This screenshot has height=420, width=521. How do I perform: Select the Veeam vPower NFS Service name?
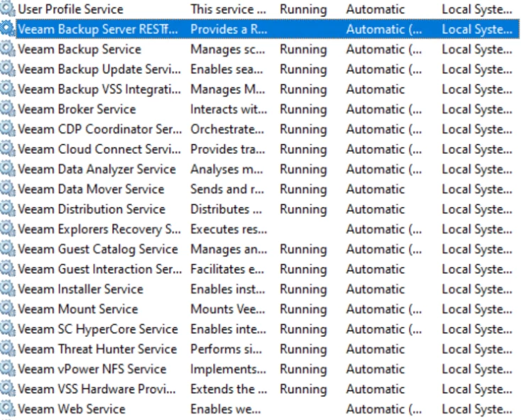[x=92, y=369]
